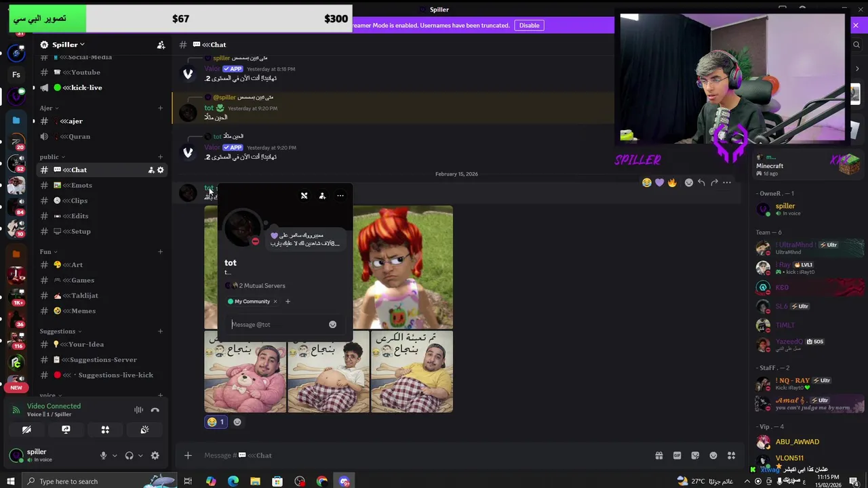Open Spiller server name dropdown
This screenshot has width=868, height=488.
pos(68,45)
